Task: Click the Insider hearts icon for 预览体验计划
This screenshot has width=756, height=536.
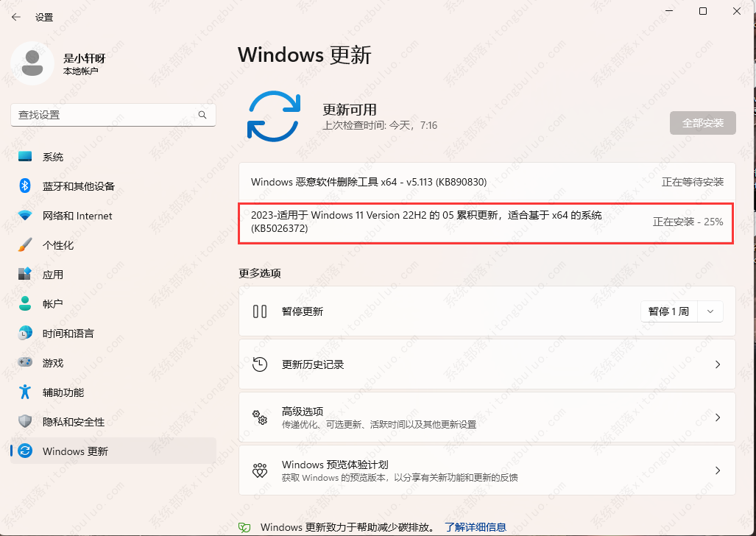Action: (x=260, y=470)
